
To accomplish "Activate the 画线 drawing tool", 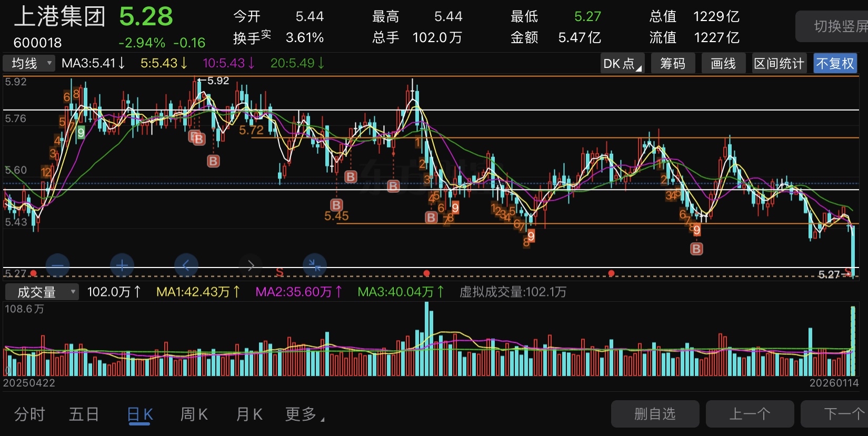I will click(x=723, y=63).
